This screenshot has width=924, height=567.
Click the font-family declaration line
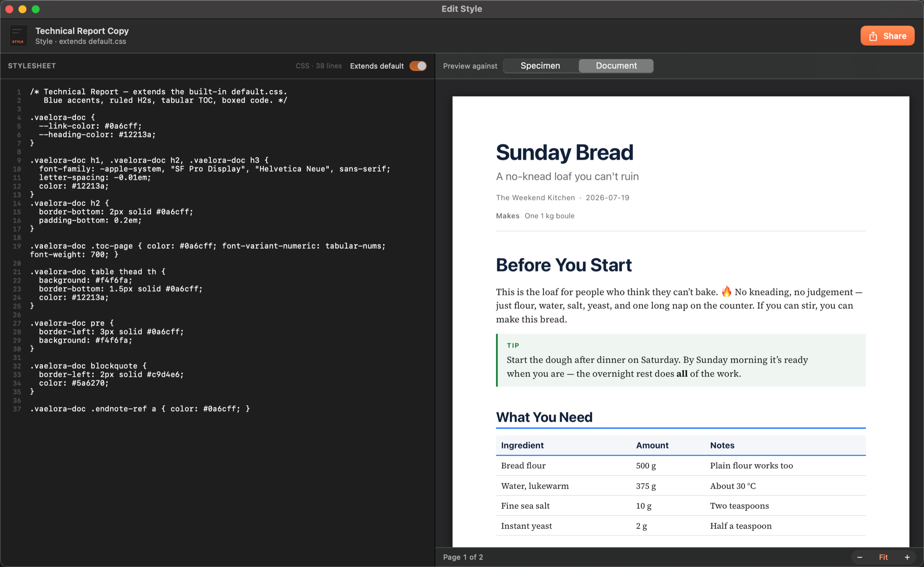pos(215,169)
